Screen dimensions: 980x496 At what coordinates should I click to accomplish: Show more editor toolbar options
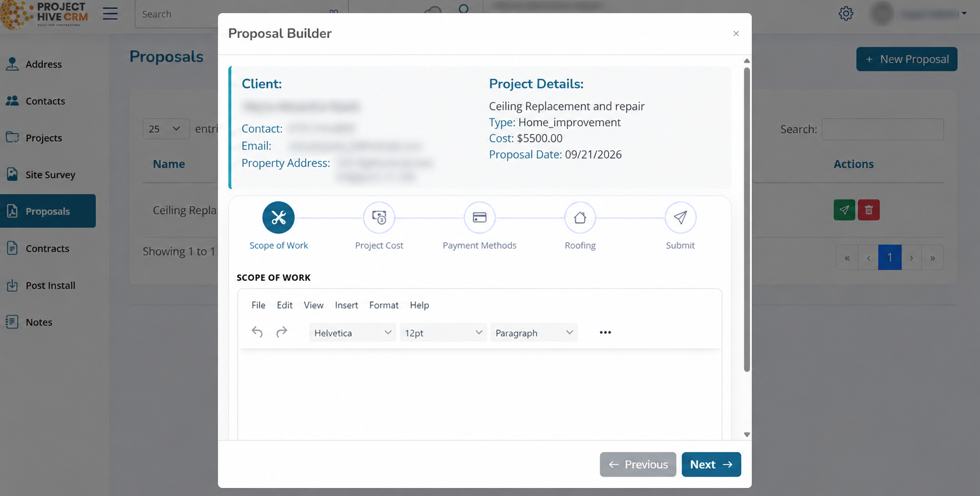click(x=605, y=333)
